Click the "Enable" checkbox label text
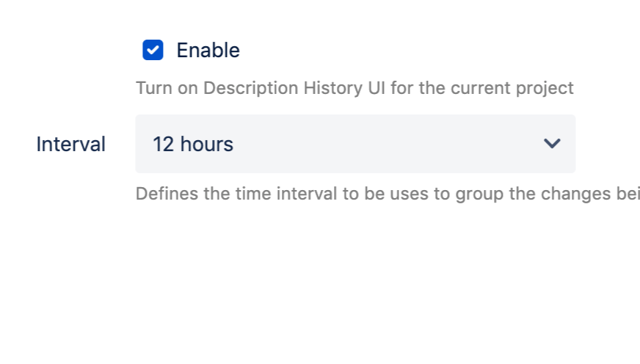 [208, 51]
